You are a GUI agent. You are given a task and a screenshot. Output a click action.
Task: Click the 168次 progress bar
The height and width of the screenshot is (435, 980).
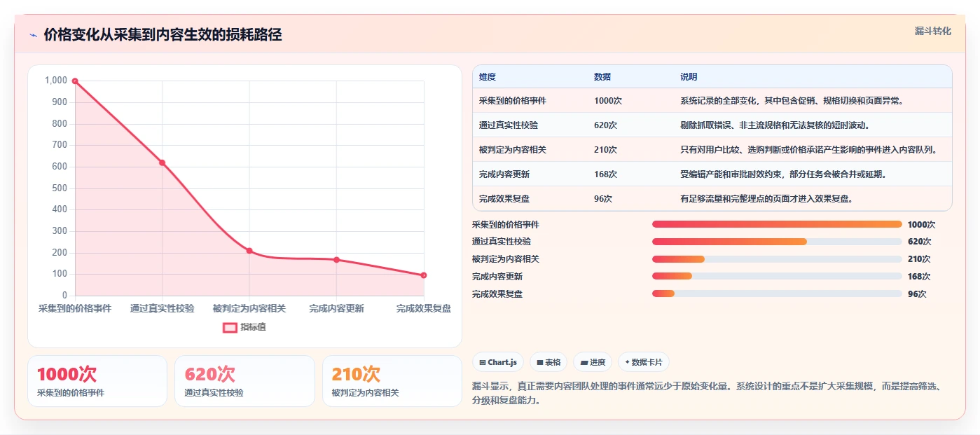click(777, 276)
